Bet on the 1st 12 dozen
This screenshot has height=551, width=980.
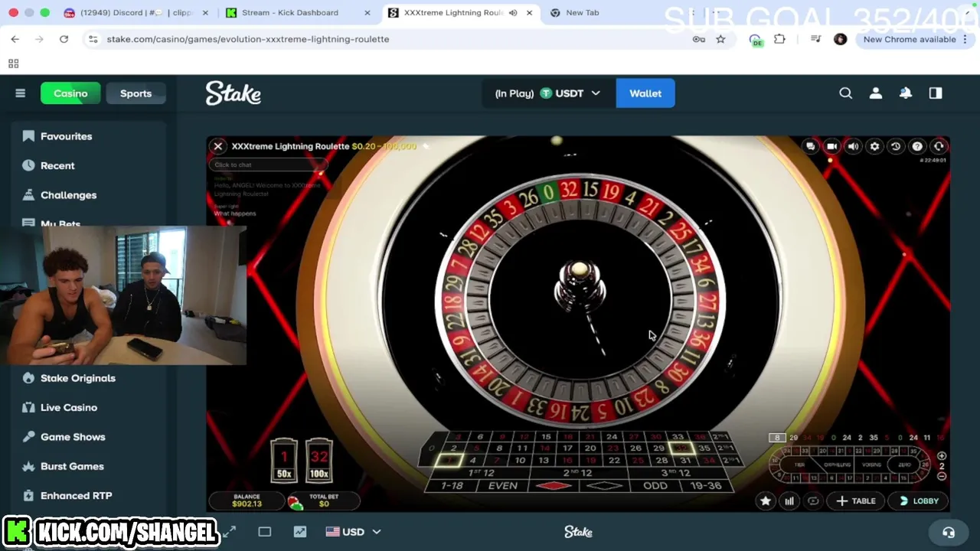tap(481, 473)
